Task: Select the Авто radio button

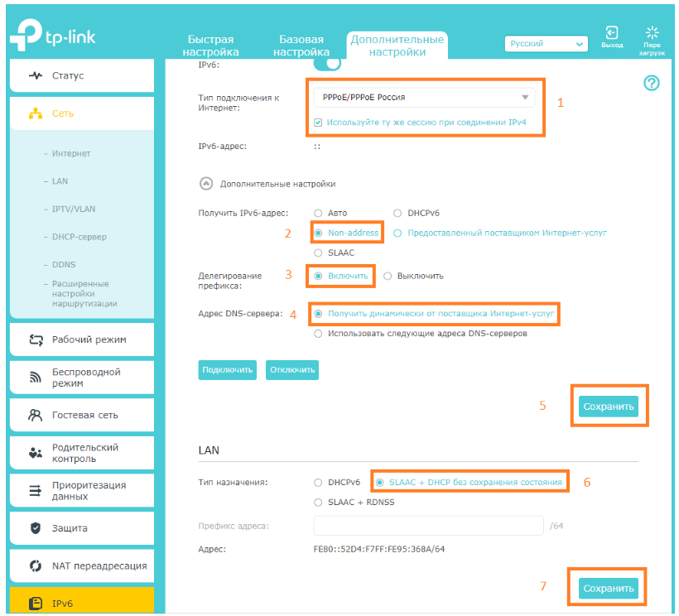Action: (x=318, y=213)
